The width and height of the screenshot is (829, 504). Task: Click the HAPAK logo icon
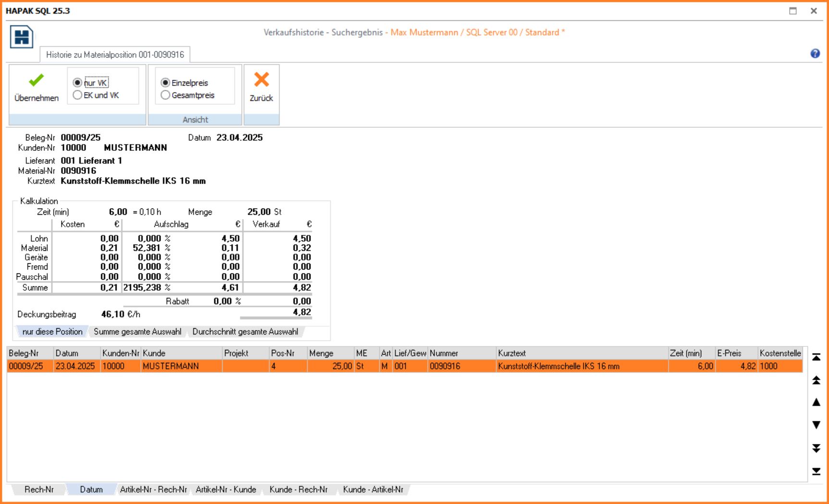coord(22,37)
